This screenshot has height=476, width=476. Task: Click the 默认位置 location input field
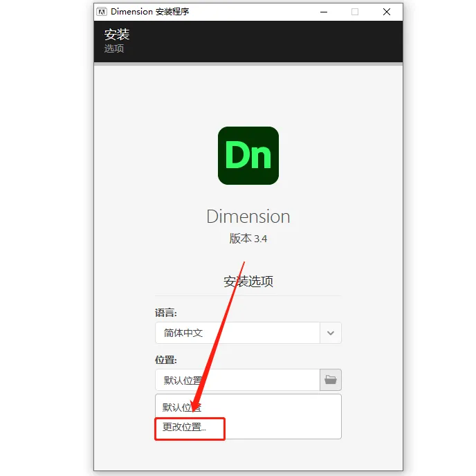click(237, 380)
